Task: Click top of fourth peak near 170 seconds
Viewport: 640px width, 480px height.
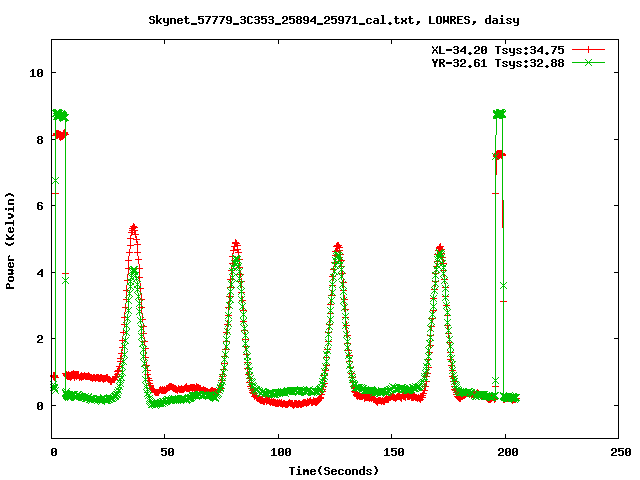Action: [439, 247]
